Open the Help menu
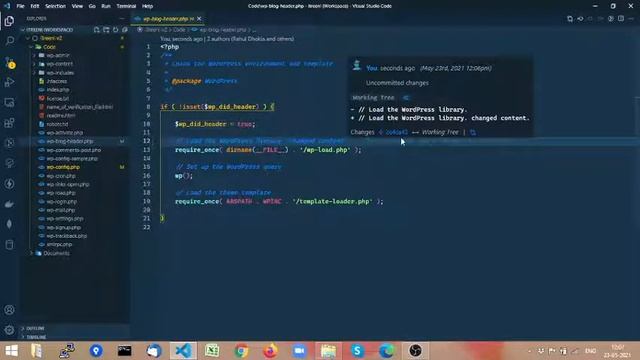This screenshot has height=360, width=640. click(x=147, y=6)
